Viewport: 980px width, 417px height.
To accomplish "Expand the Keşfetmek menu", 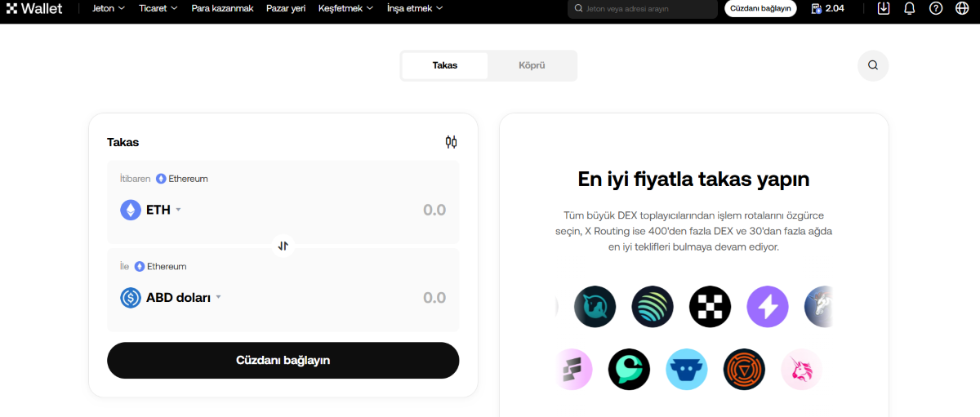I will coord(345,8).
